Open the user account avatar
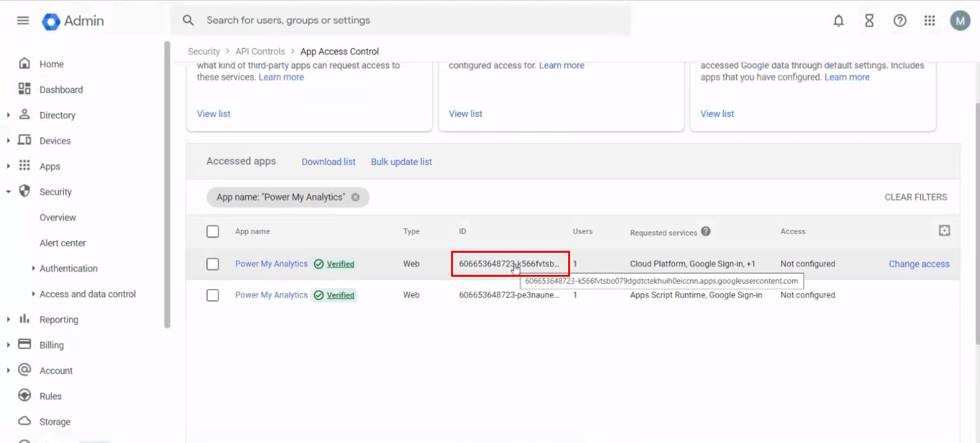The height and width of the screenshot is (443, 980). (x=959, y=21)
